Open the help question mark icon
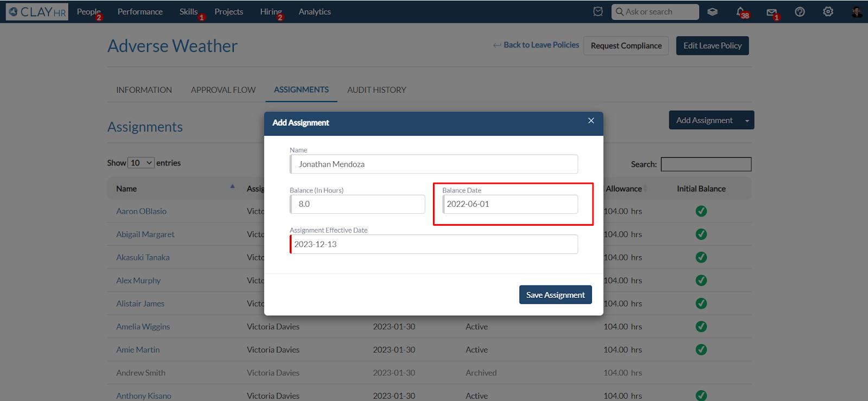 pyautogui.click(x=800, y=11)
